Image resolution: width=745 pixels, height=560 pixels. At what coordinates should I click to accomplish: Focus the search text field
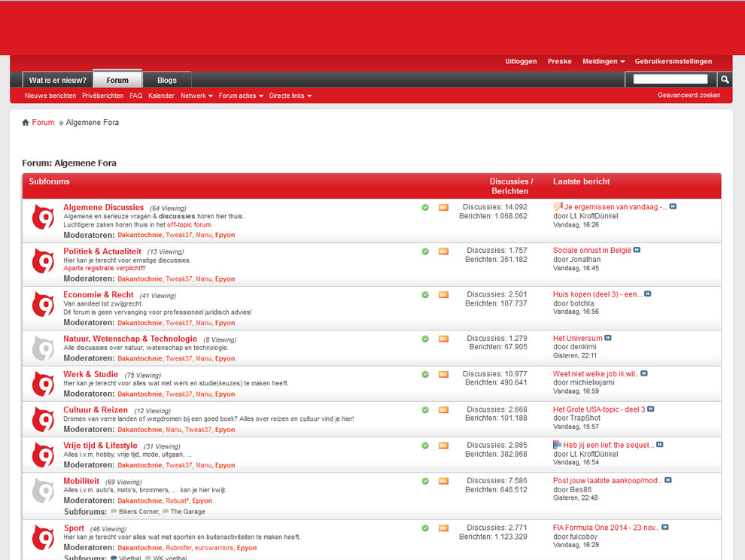[670, 79]
